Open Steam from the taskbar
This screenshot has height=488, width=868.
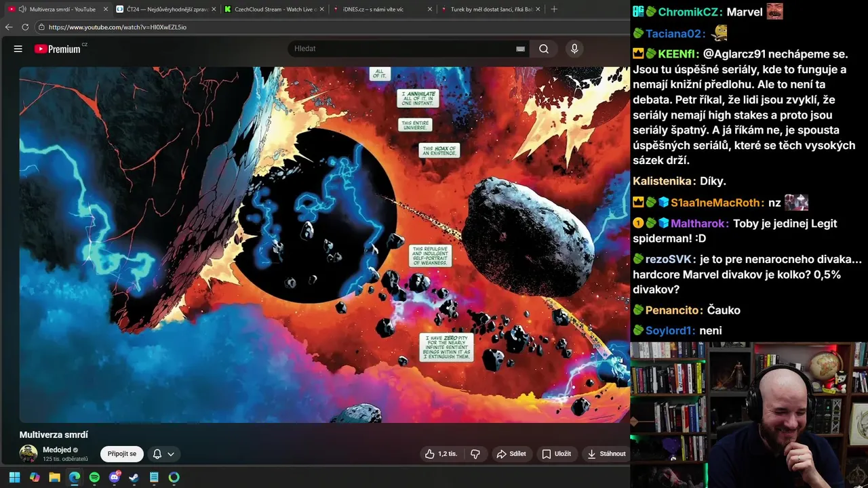pyautogui.click(x=134, y=477)
